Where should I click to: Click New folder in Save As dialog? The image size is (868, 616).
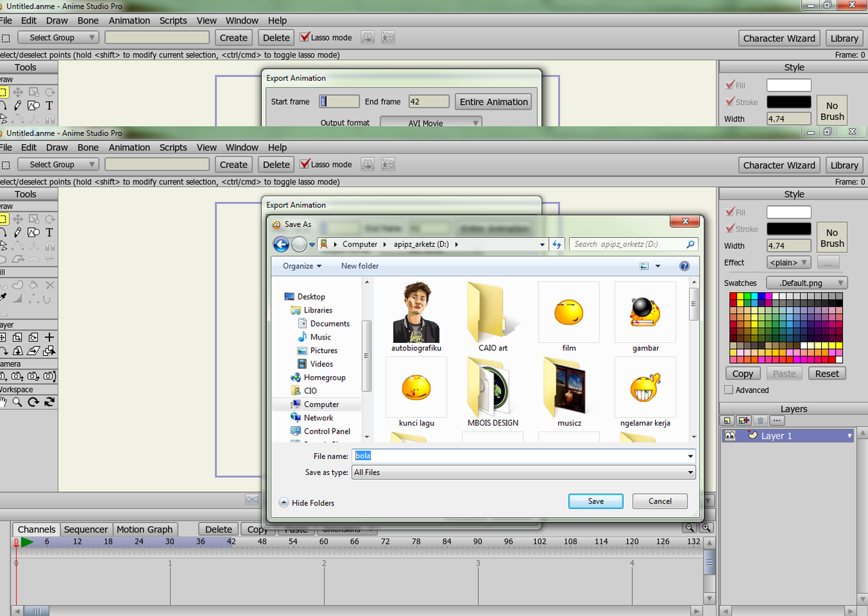[x=360, y=266]
